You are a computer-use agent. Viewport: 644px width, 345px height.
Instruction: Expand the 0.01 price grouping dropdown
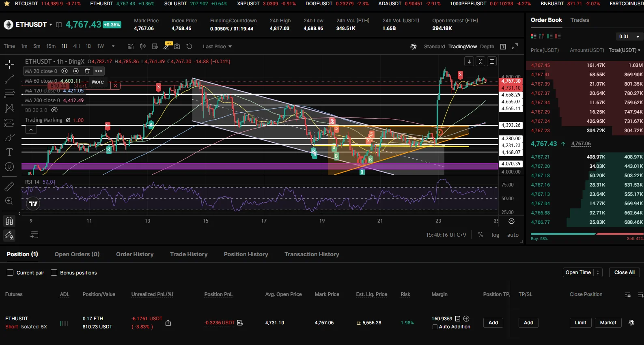[x=629, y=36]
